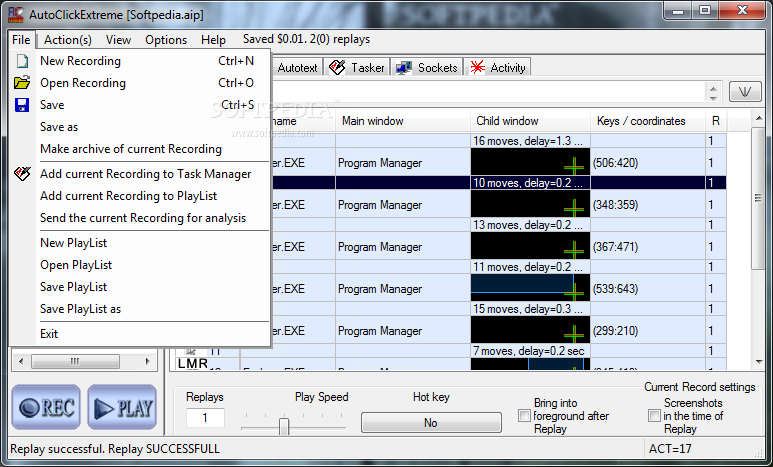Expand the V dropdown button
The image size is (773, 467).
(x=745, y=92)
